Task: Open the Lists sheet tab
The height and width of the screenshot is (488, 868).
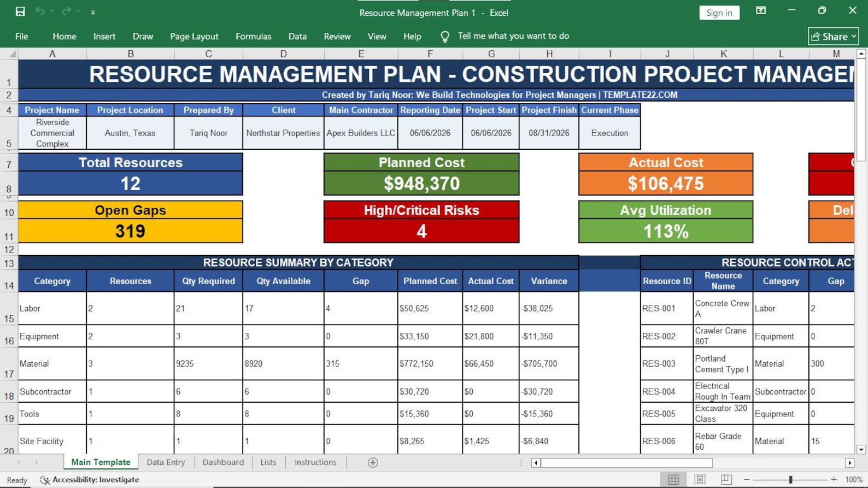Action: point(268,462)
